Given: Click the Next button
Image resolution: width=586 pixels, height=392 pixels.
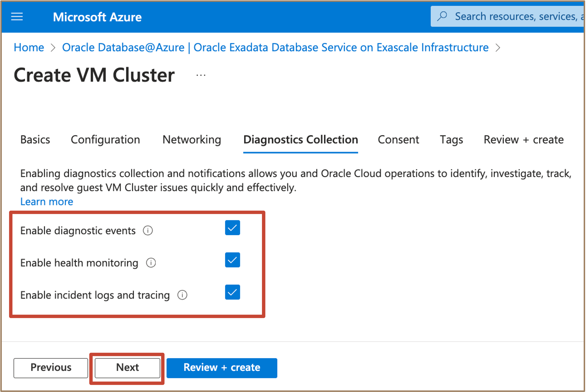Looking at the screenshot, I should [128, 368].
